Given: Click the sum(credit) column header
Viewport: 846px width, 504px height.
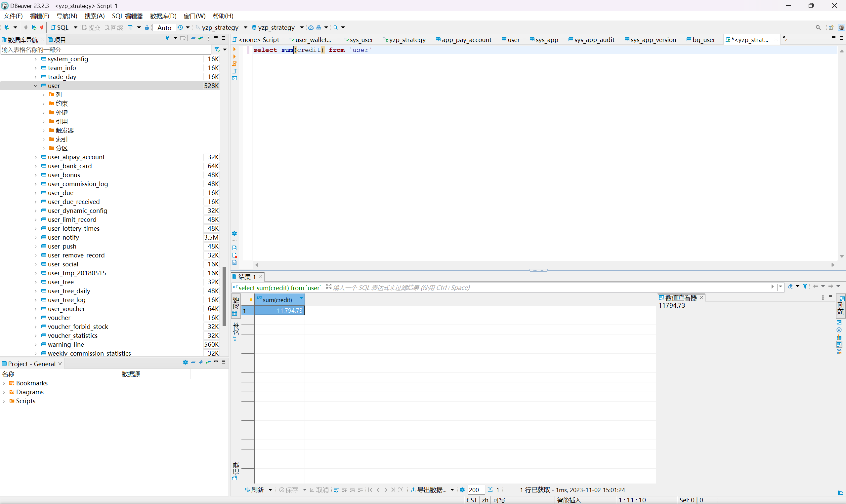Looking at the screenshot, I should pyautogui.click(x=279, y=300).
